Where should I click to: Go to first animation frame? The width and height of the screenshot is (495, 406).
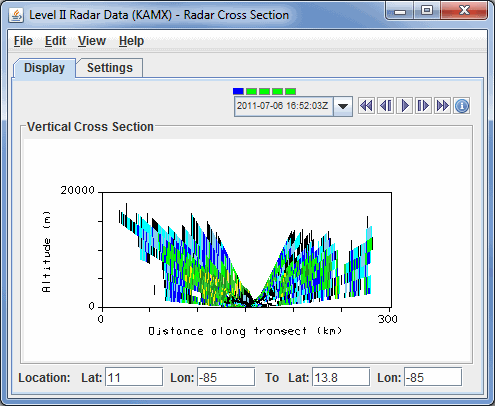tap(366, 106)
